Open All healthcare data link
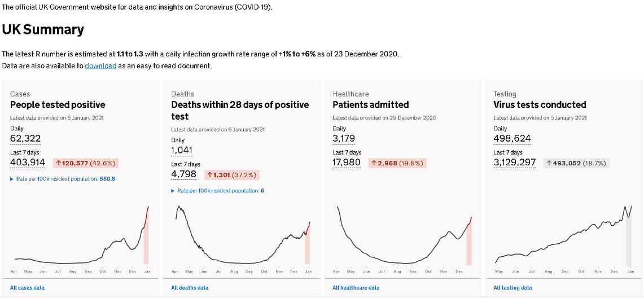The width and height of the screenshot is (644, 298). (x=356, y=288)
